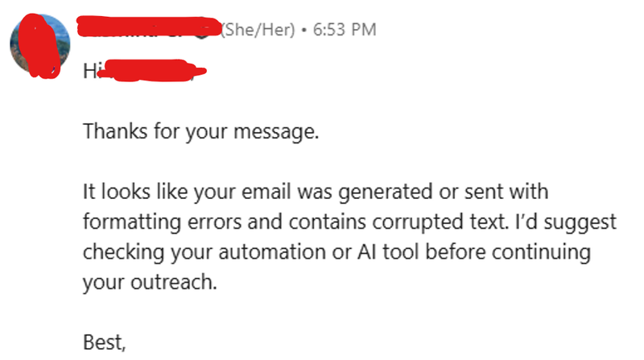Viewport: 644px width, 360px height.
Task: Click the "Thanks for your message." line
Action: (200, 132)
